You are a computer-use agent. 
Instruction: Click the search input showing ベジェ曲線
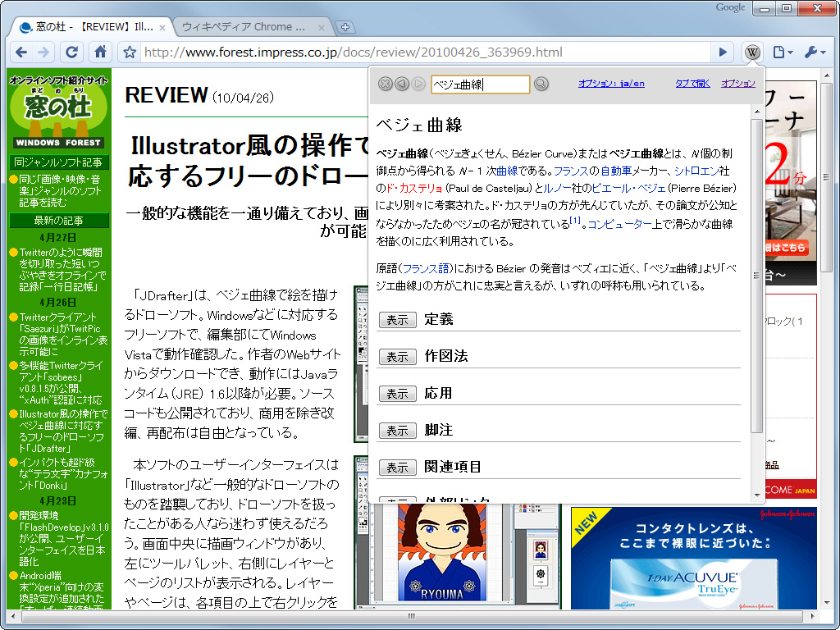(480, 84)
